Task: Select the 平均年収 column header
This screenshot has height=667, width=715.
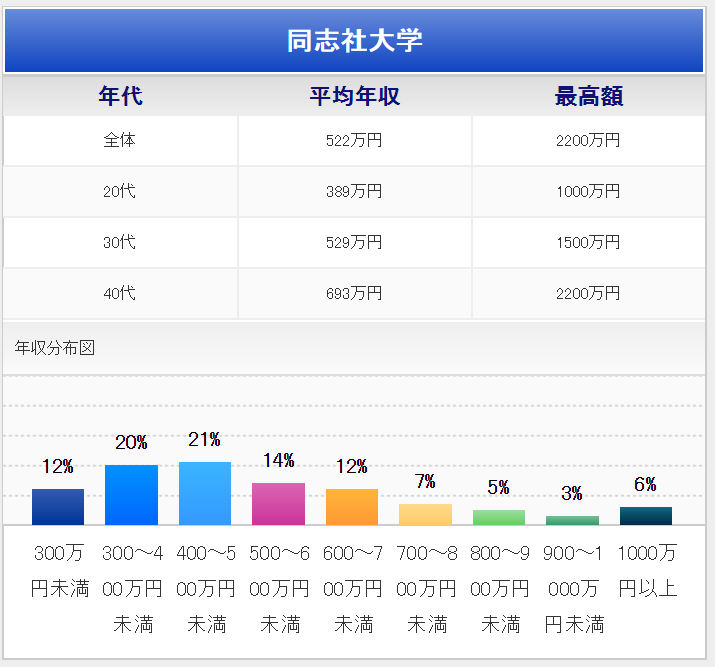Action: [x=355, y=96]
